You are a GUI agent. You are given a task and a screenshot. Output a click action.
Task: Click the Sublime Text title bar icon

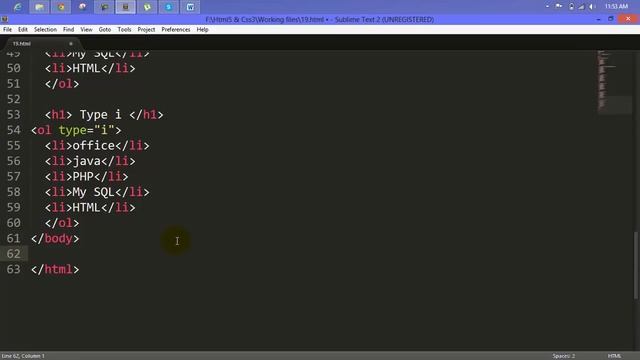(x=4, y=19)
